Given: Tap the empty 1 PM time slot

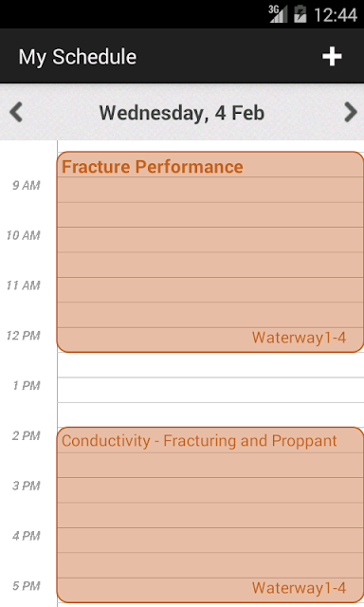Looking at the screenshot, I should point(210,390).
